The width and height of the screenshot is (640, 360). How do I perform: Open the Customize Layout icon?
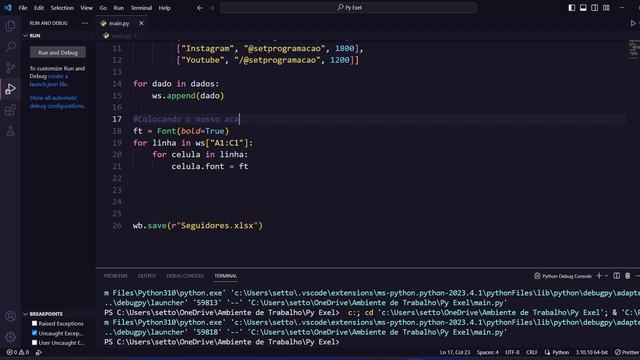[606, 8]
